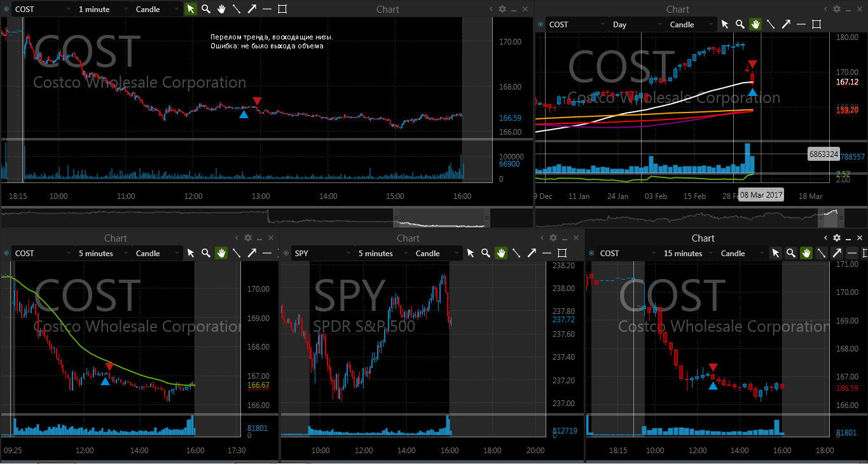Select the horizontal line tool in the COST 1 minute chart
The height and width of the screenshot is (464, 868).
267,9
